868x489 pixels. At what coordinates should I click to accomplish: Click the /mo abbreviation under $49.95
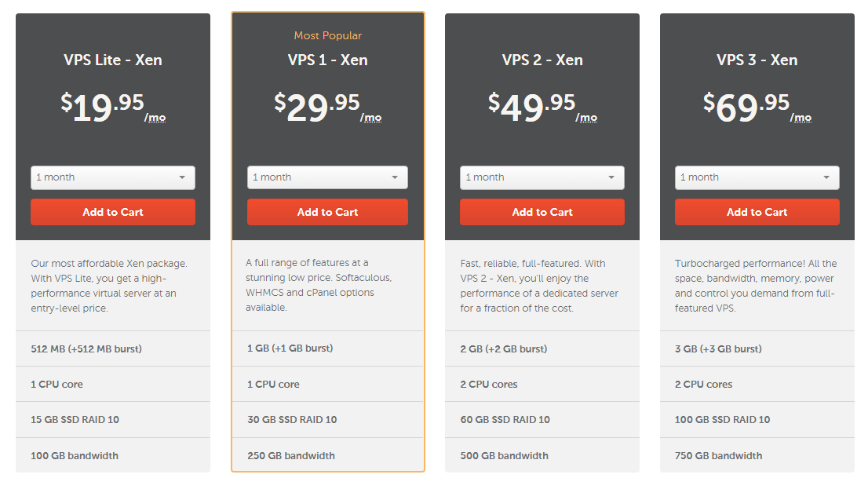[x=586, y=118]
